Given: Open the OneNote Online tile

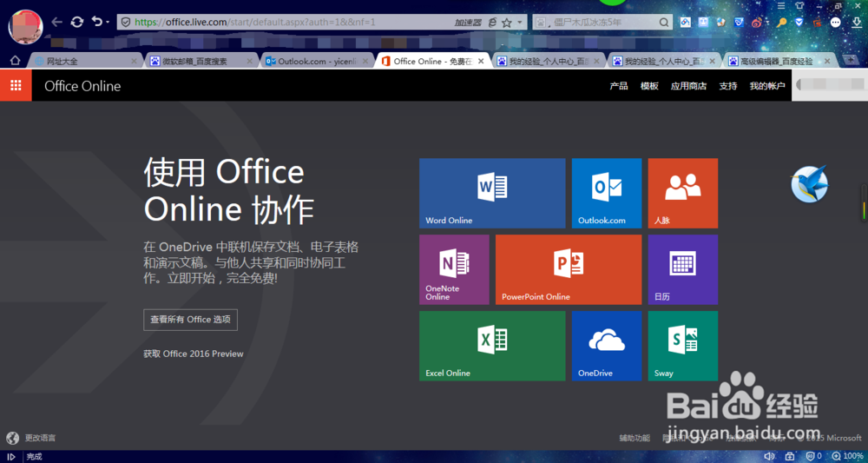Looking at the screenshot, I should tap(454, 269).
